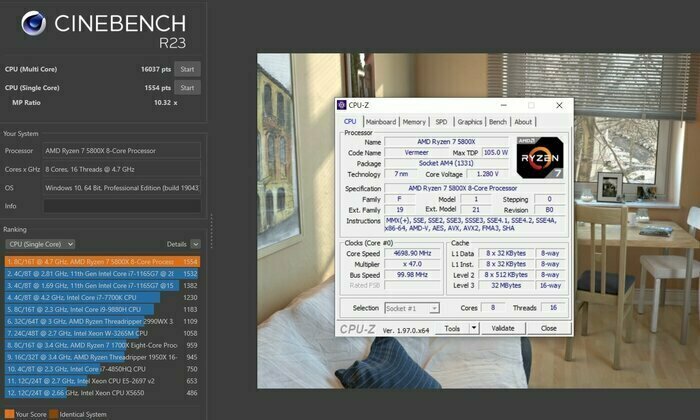
Task: Select ranking row 8 AMD Ryzen 7 1700X
Action: click(x=102, y=345)
